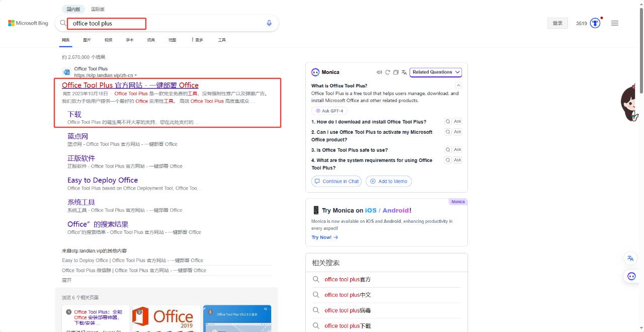The width and height of the screenshot is (644, 332).
Task: Click Ask button for question 2
Action: [x=457, y=132]
